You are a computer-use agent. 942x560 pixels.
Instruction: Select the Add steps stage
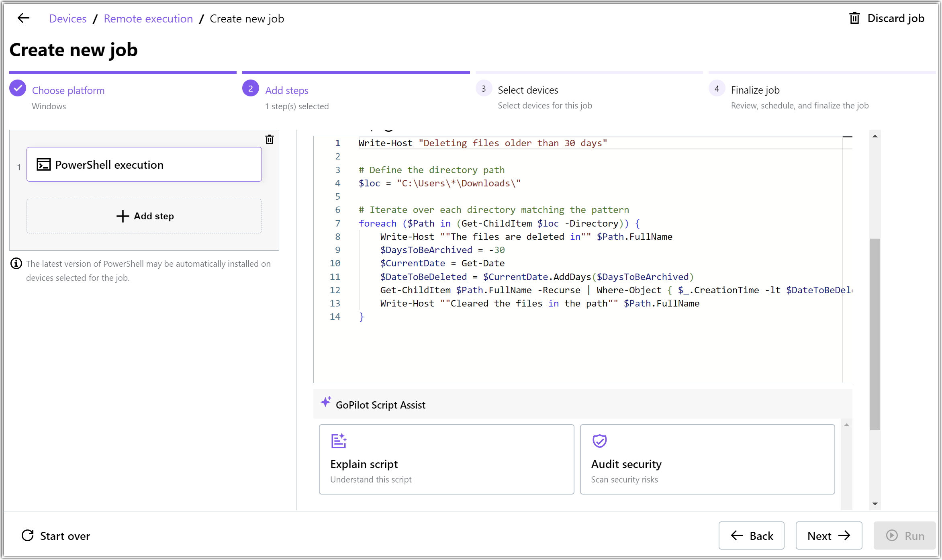pyautogui.click(x=286, y=90)
